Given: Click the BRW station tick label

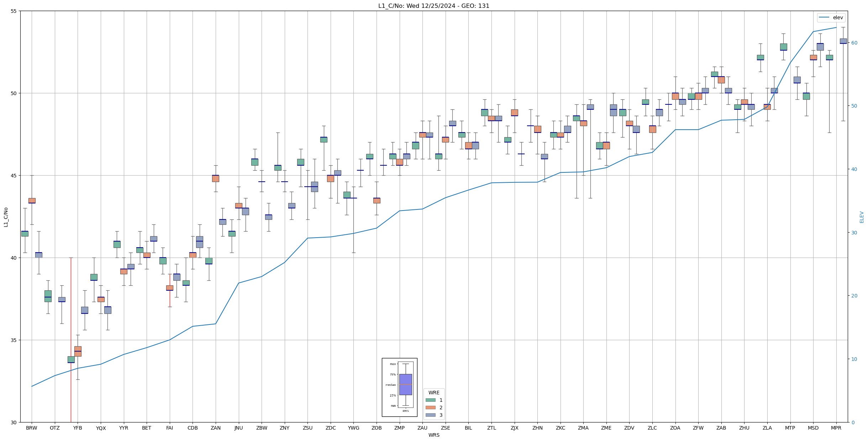Looking at the screenshot, I should coord(32,428).
